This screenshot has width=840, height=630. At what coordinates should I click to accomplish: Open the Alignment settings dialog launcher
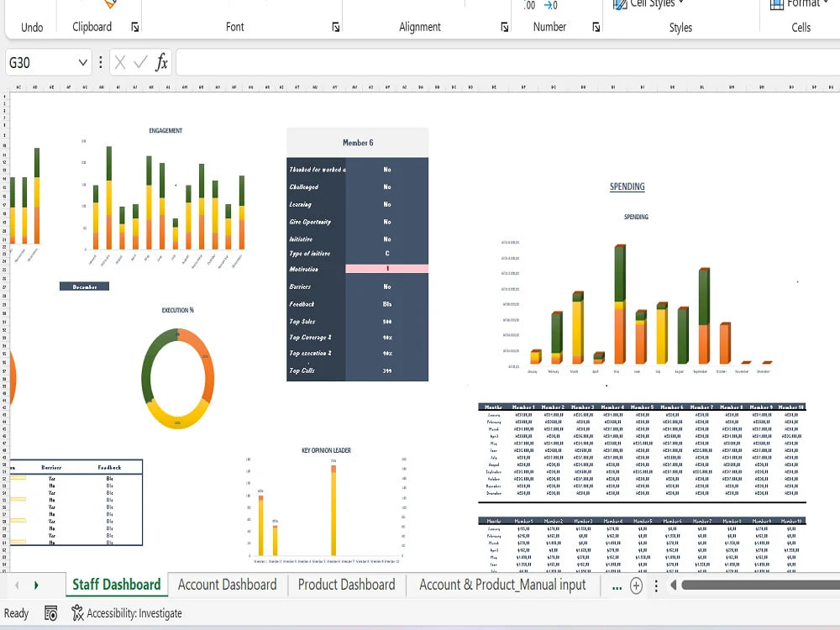click(505, 28)
